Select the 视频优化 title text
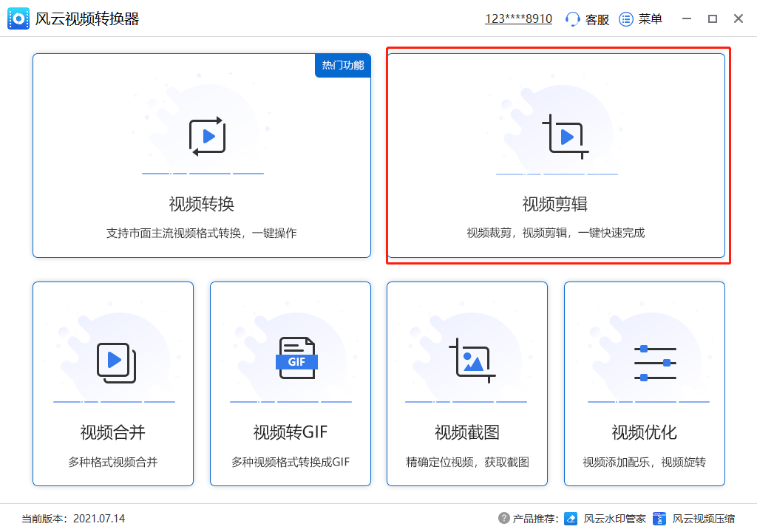Viewport: 757px width, 532px height. pyautogui.click(x=644, y=432)
